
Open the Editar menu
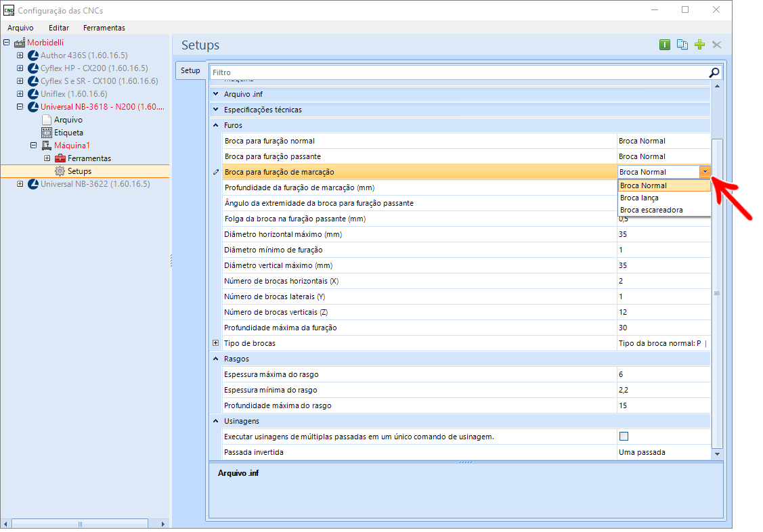click(59, 28)
